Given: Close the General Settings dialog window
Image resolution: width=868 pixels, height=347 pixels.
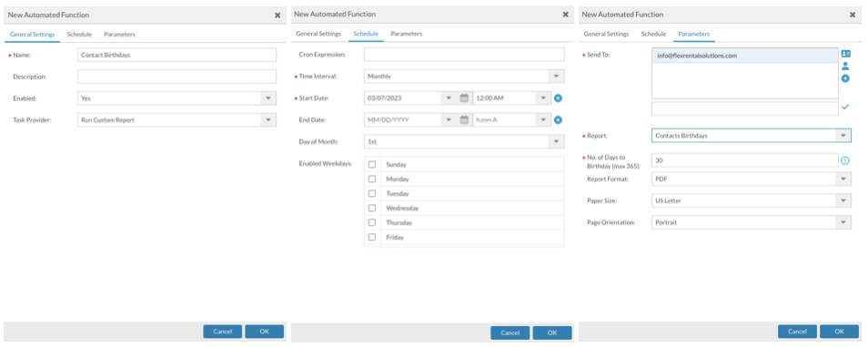Looking at the screenshot, I should pos(278,15).
